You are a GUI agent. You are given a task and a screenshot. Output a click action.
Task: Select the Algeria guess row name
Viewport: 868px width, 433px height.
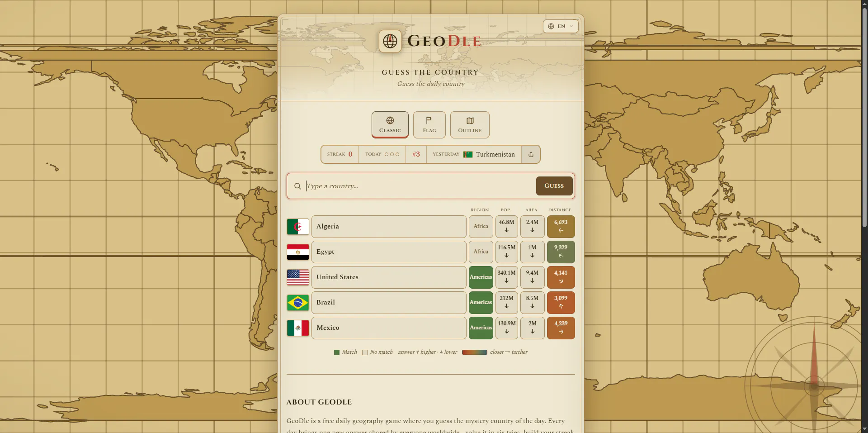[389, 227]
